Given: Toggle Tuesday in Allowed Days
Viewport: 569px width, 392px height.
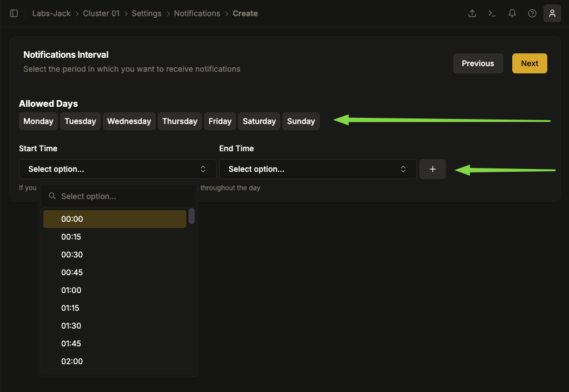Looking at the screenshot, I should point(80,121).
